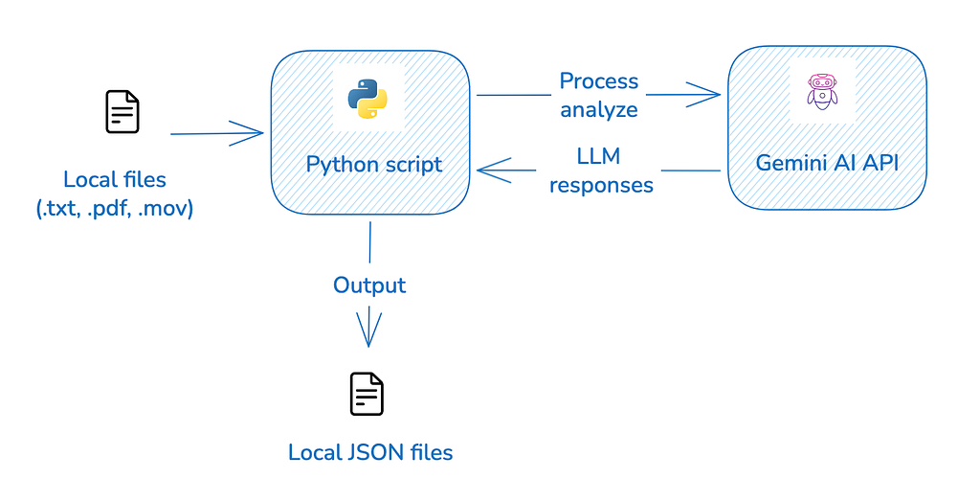Click the 'Python script' label
Viewport: 980px width, 501px height.
tap(374, 165)
